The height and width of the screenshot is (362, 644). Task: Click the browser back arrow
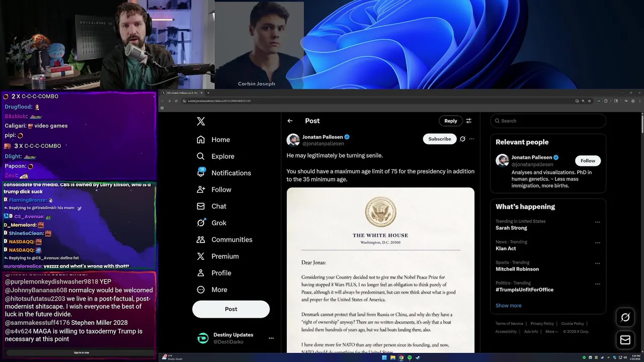162,101
